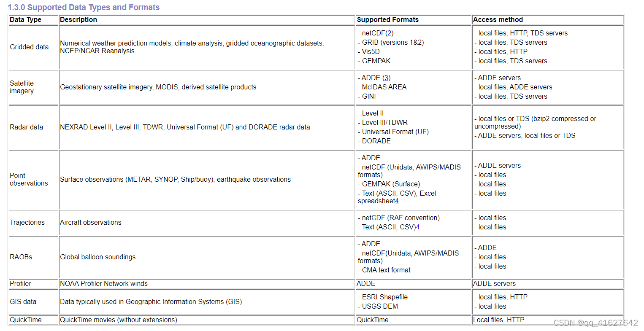
Task: Click '- local files, HTTP, TDS servers' access entry
Action: coord(521,33)
